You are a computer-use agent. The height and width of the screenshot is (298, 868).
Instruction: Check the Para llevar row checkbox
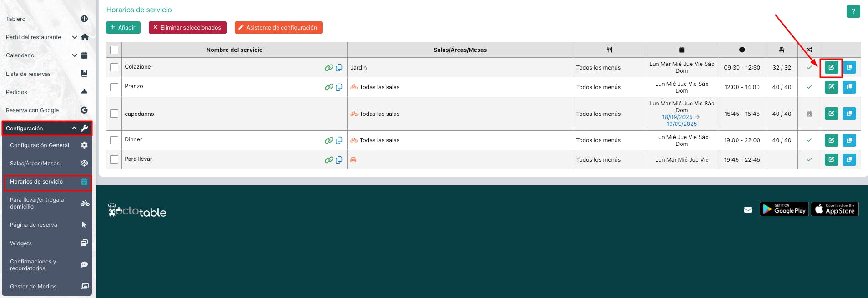[x=114, y=159]
